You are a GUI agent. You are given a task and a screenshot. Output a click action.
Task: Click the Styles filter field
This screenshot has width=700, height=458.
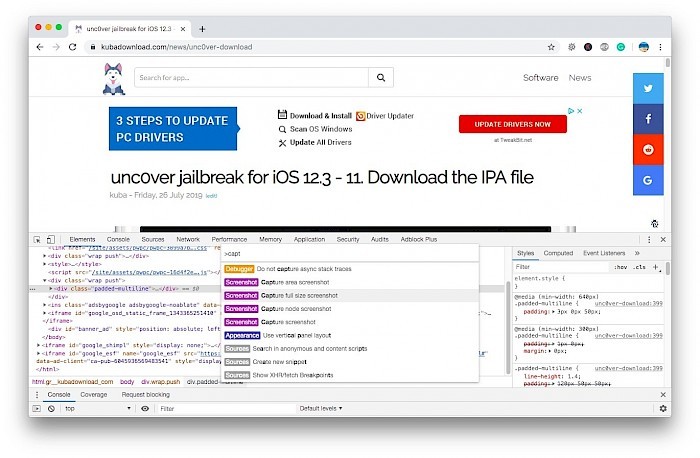coord(560,267)
